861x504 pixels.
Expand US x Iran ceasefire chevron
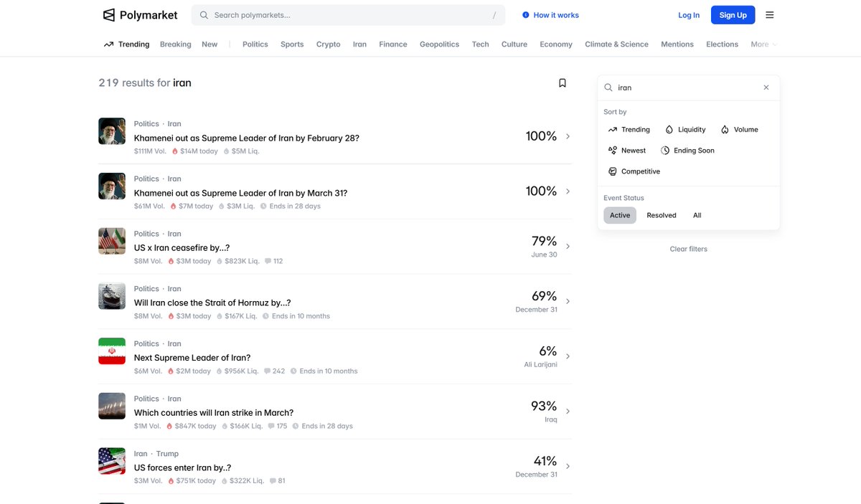[x=568, y=246]
